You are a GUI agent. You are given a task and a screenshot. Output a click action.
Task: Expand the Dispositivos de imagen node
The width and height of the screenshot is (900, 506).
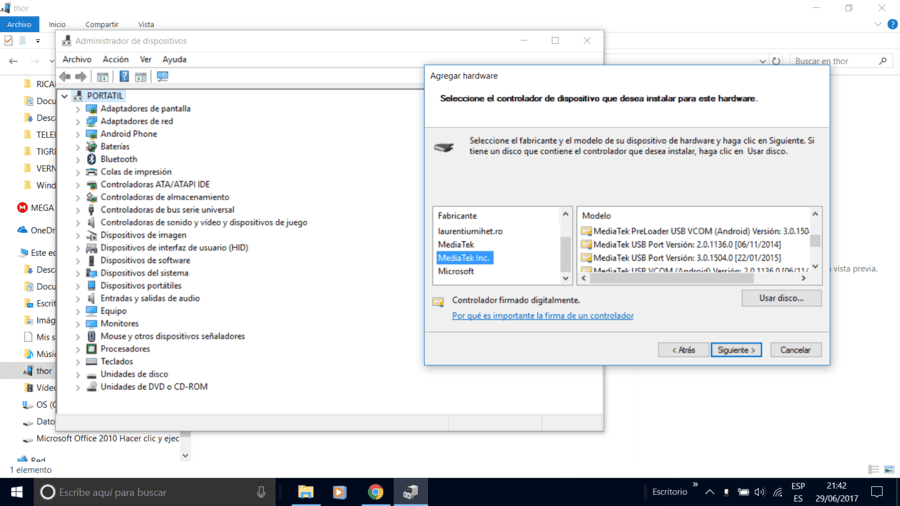[x=78, y=235]
